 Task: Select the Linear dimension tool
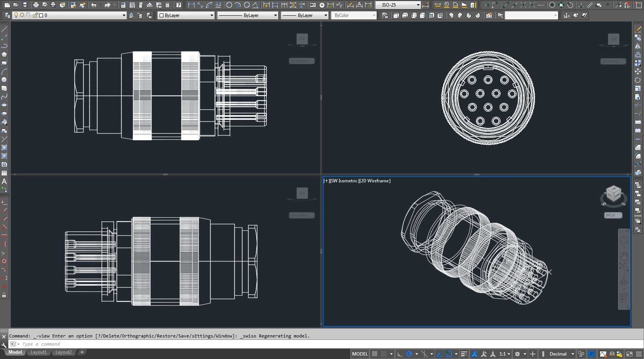click(191, 5)
